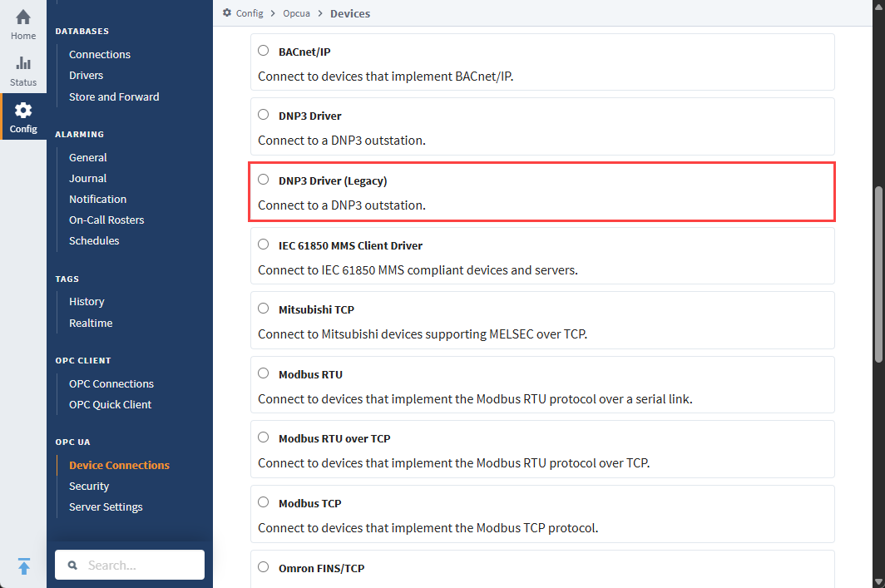Image resolution: width=885 pixels, height=588 pixels.
Task: Open OPC UA Server Settings
Action: [106, 506]
